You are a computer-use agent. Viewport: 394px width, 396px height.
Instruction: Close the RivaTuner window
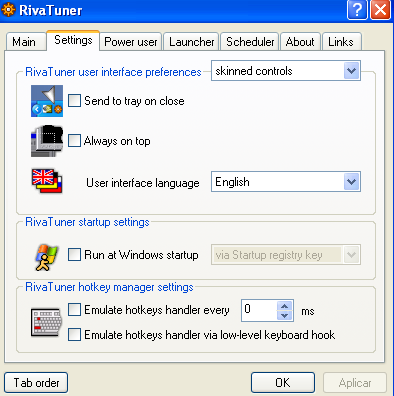click(x=380, y=10)
